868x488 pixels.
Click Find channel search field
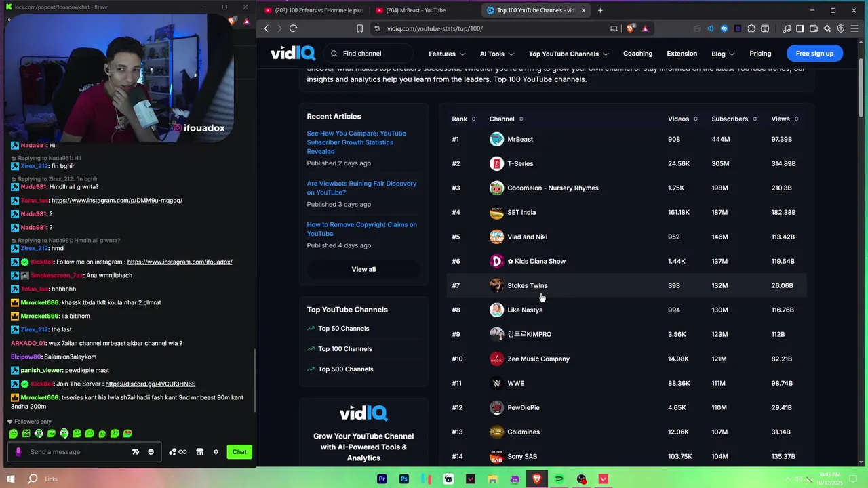click(x=368, y=54)
